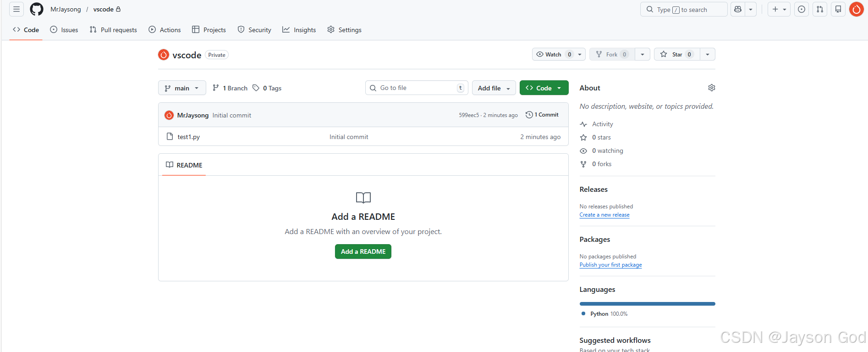Open the Pull requests icon in header
868x352 pixels.
coord(820,9)
